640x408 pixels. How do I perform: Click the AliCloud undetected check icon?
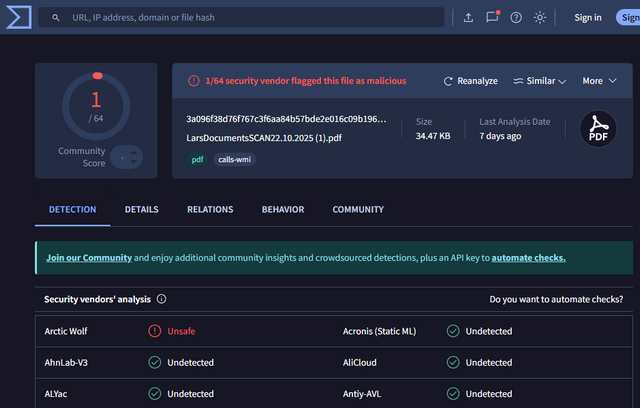453,362
